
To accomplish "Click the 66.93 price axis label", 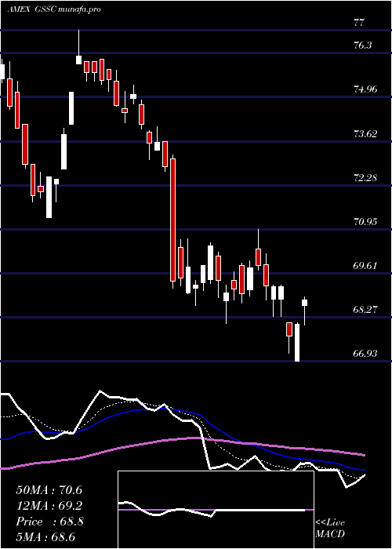I will (365, 354).
